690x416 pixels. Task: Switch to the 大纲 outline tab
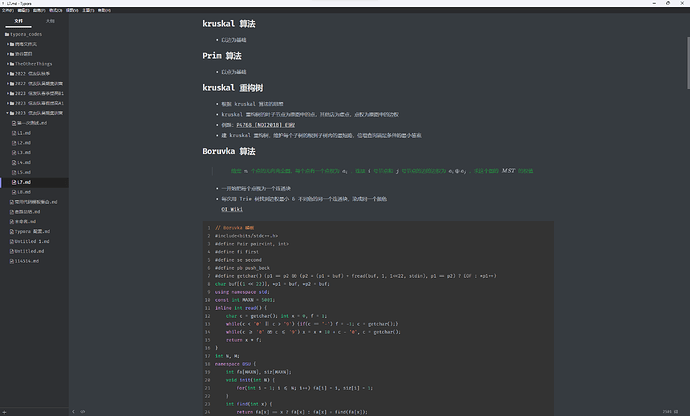[50, 21]
